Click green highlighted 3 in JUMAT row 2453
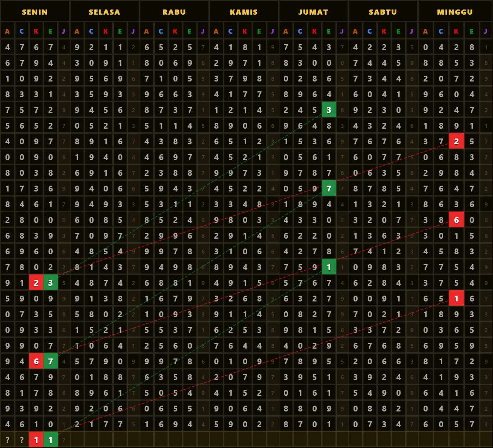Viewport: 493px width, 448px height. pos(329,110)
